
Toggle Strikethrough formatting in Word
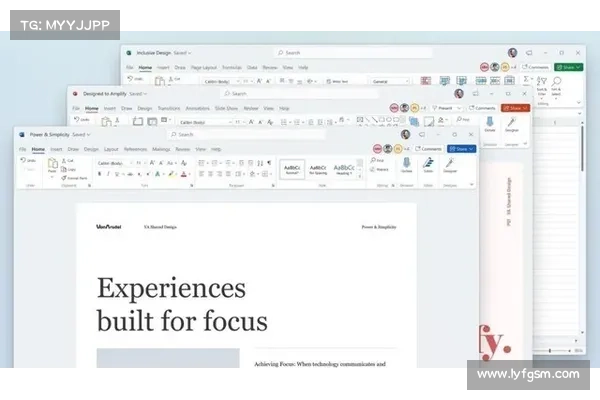click(130, 174)
